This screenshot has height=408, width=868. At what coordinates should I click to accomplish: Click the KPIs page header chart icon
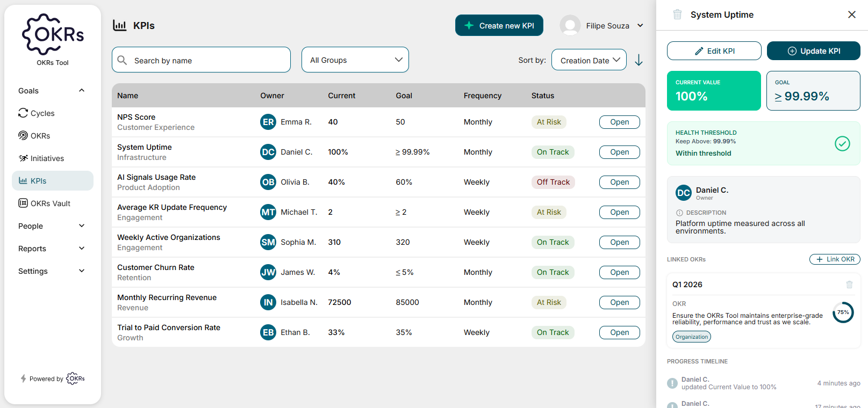point(119,25)
